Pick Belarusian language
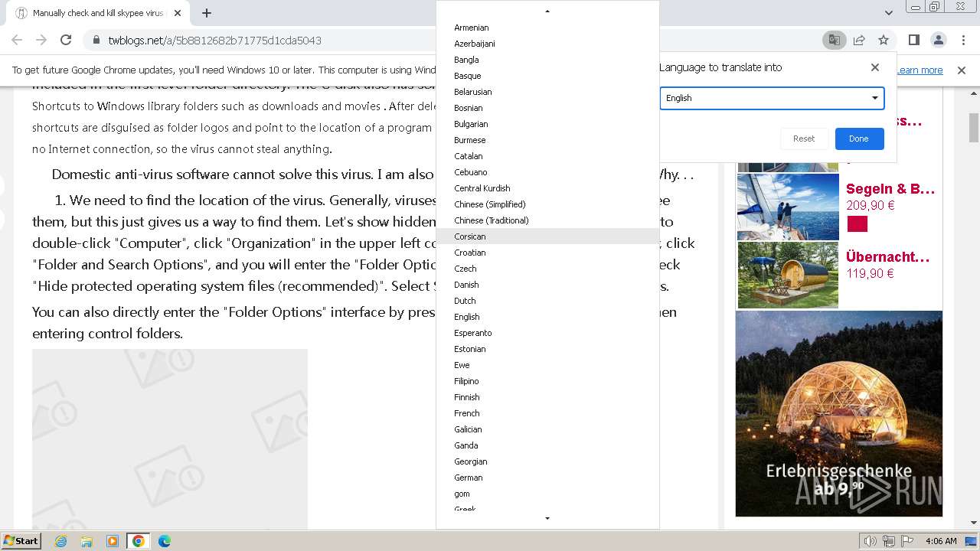This screenshot has width=980, height=551. pos(547,92)
